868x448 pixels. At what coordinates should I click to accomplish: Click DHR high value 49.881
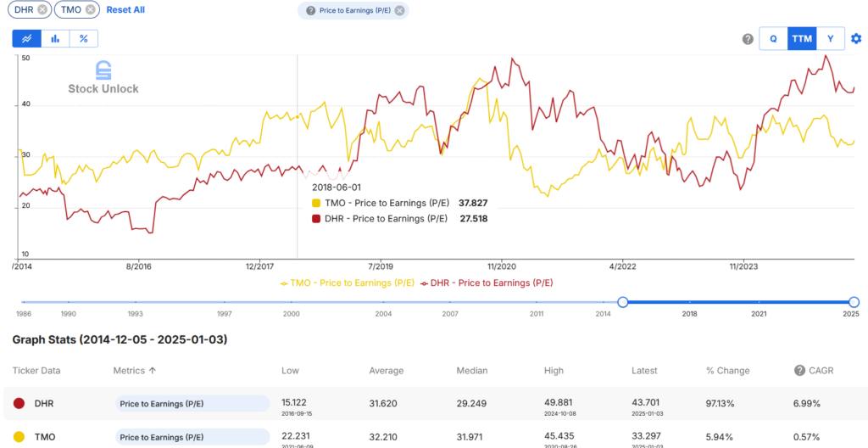click(558, 402)
